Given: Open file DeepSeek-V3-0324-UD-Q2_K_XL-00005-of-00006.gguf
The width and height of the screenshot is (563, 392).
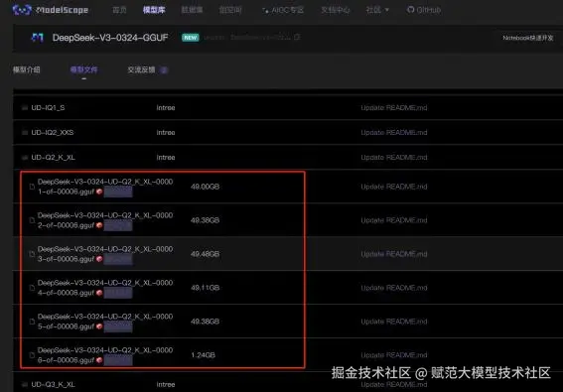Looking at the screenshot, I should pos(105,322).
